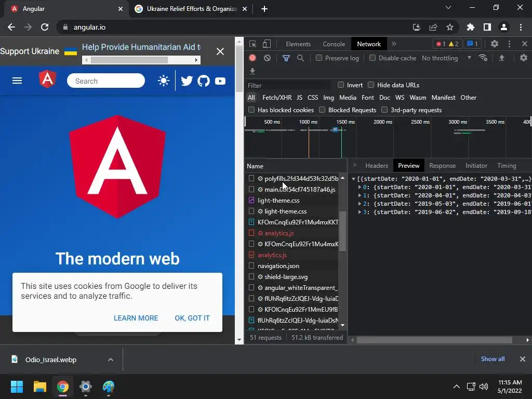Expand item 3 in JSON preview

tap(360, 212)
